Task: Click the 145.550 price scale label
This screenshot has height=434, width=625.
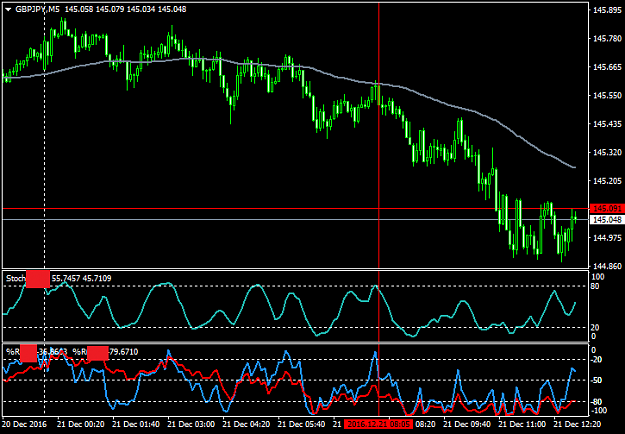Action: coord(605,96)
